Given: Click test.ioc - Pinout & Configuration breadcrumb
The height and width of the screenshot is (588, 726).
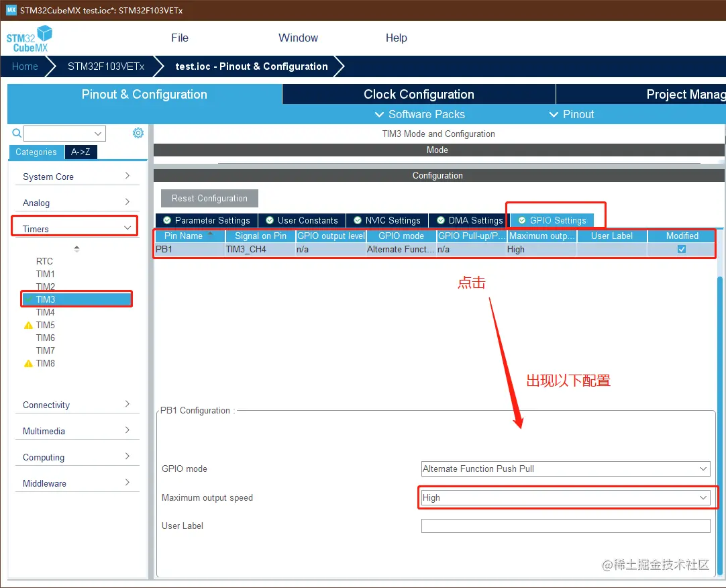Looking at the screenshot, I should [252, 66].
